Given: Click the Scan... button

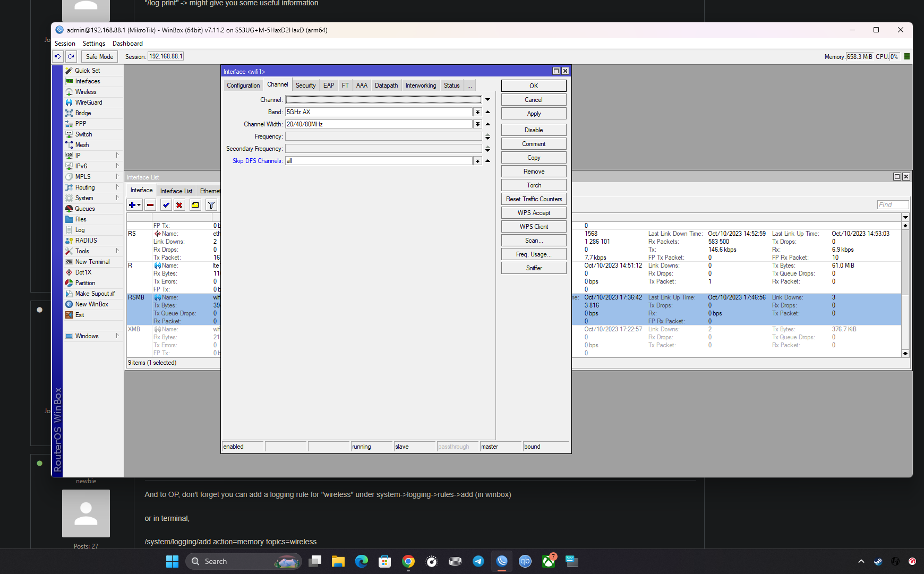Looking at the screenshot, I should tap(534, 241).
